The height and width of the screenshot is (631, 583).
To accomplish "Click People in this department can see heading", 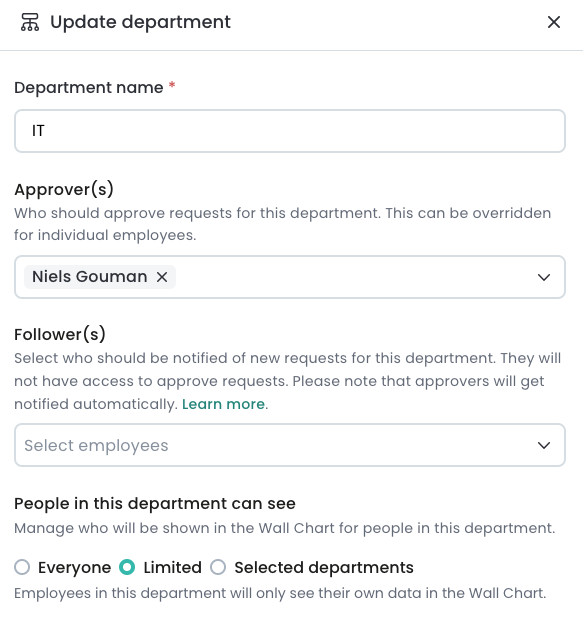I will (155, 504).
